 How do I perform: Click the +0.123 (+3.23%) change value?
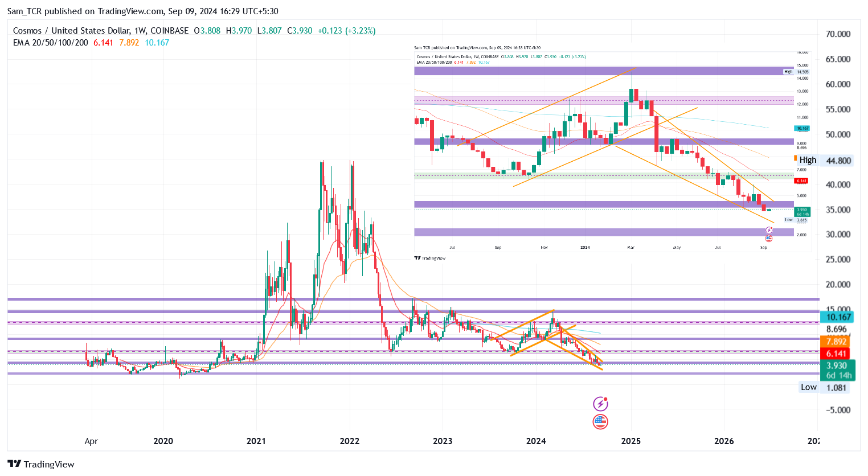click(x=346, y=31)
